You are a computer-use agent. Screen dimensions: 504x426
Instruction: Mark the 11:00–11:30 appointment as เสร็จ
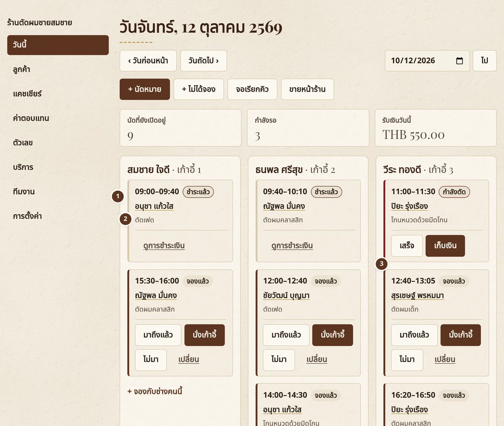point(407,246)
